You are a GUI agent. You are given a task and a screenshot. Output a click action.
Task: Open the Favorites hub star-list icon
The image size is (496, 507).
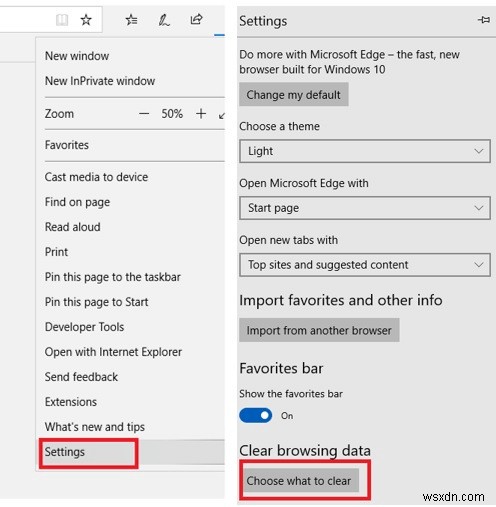pos(131,20)
